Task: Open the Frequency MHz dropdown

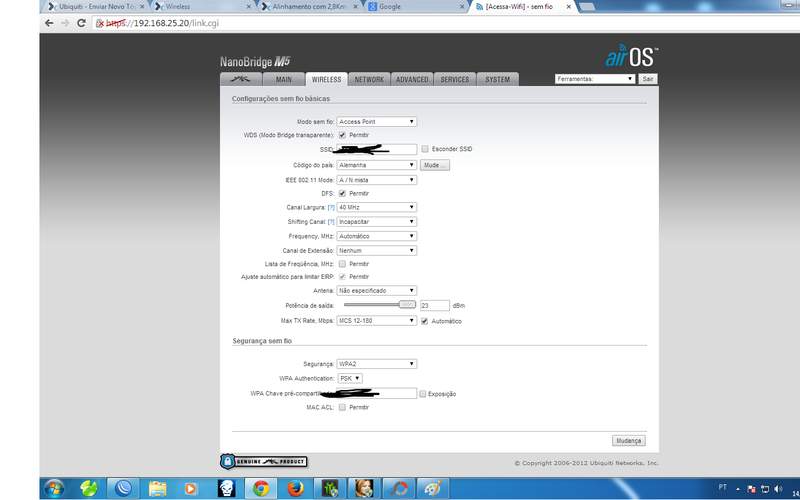Action: pos(377,236)
